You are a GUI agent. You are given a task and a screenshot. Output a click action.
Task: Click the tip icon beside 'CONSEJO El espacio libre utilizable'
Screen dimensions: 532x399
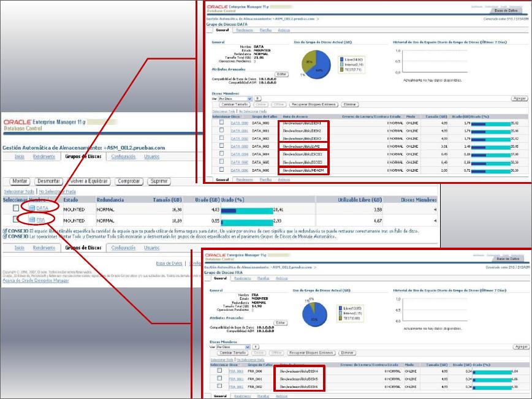click(x=5, y=231)
